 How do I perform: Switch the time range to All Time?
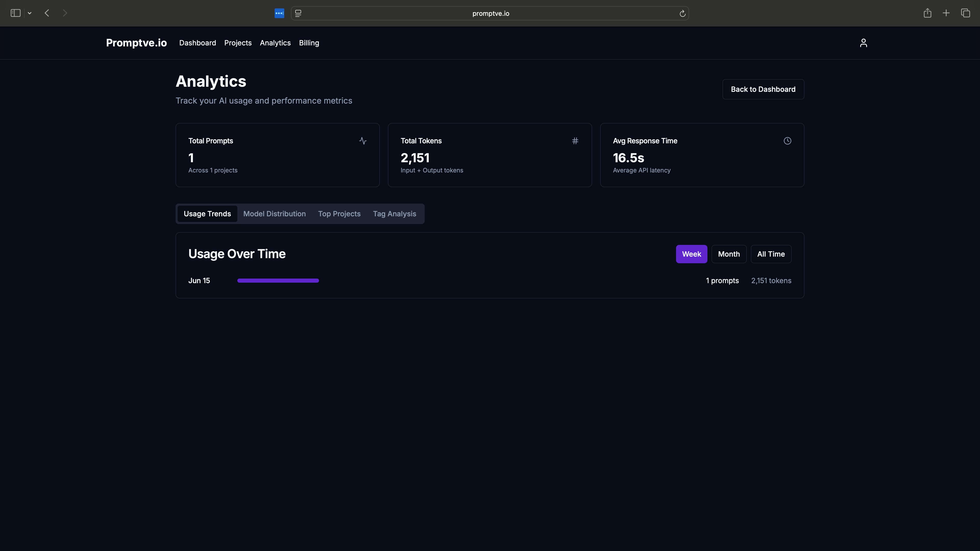point(770,254)
